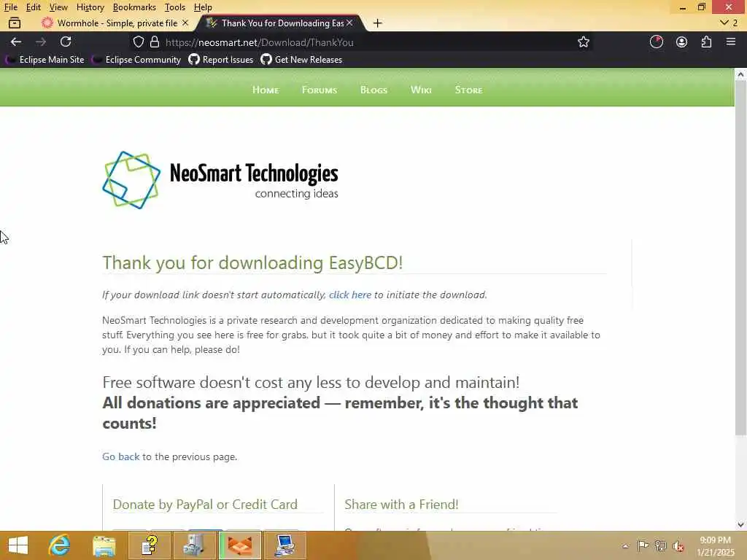
Task: Open the Bookmarks menu
Action: coord(134,7)
